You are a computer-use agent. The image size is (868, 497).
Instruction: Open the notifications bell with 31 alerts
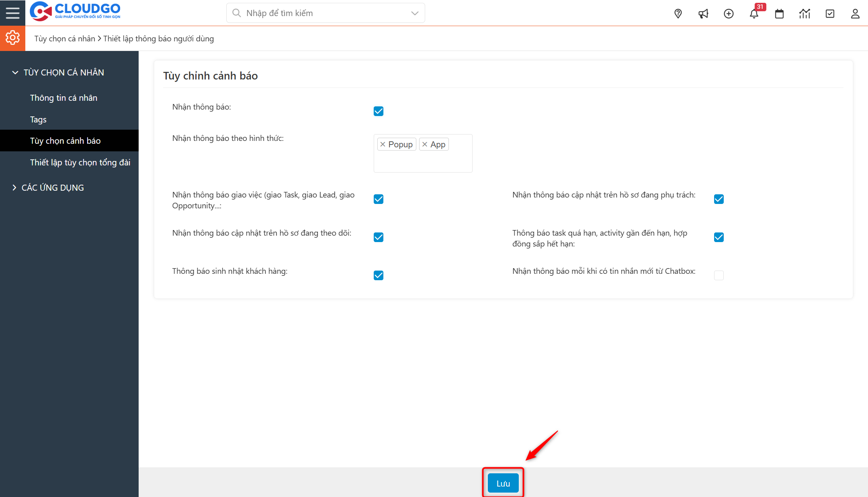tap(755, 13)
